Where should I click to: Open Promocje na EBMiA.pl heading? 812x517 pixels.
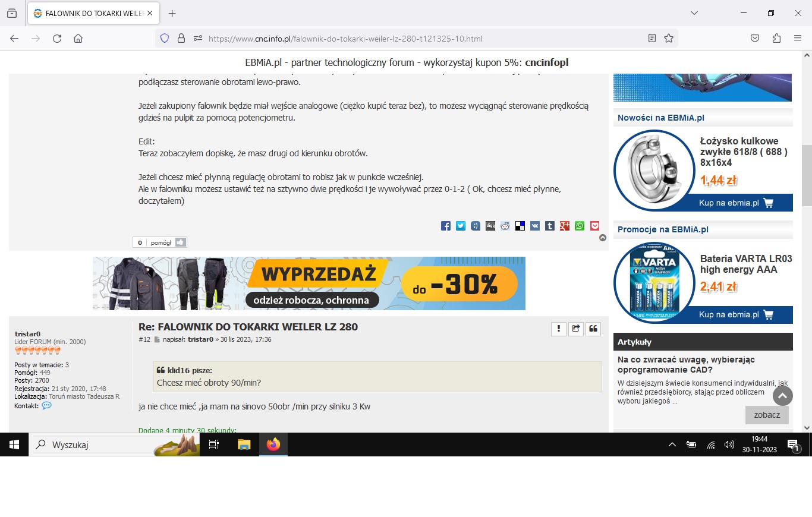[663, 229]
